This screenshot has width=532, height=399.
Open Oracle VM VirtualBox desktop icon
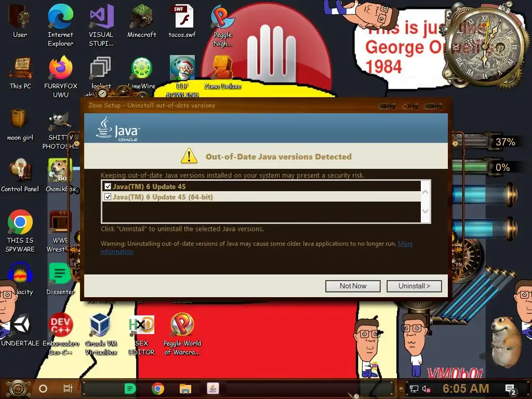[x=101, y=334]
